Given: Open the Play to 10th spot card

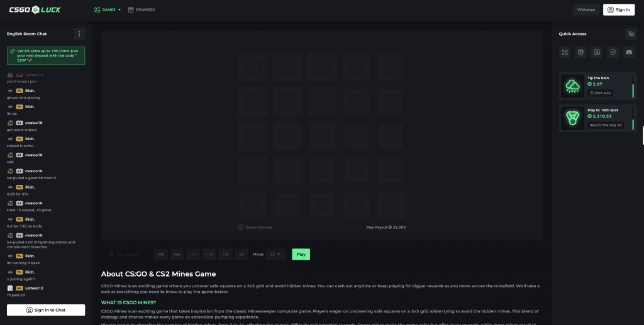Looking at the screenshot, I should coord(597,118).
